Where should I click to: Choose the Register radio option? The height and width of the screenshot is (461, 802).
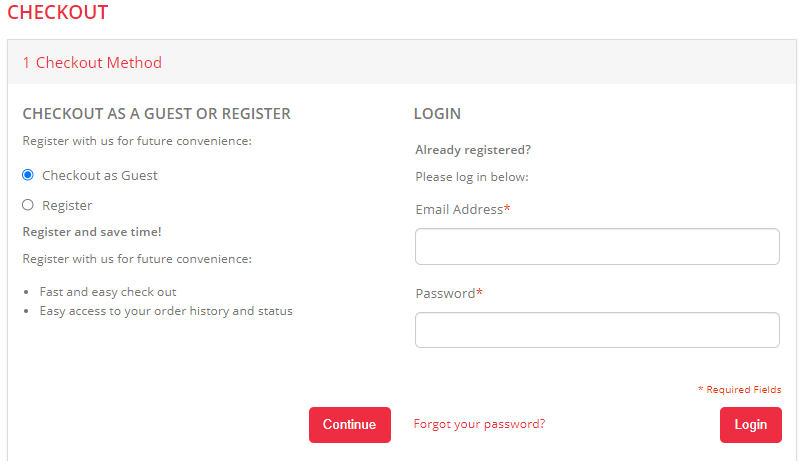coord(28,205)
